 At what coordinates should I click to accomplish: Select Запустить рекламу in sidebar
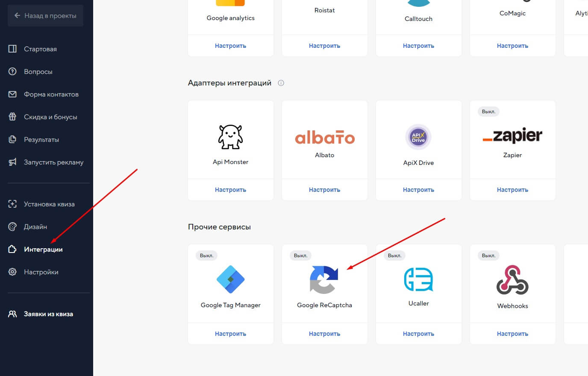pos(53,162)
